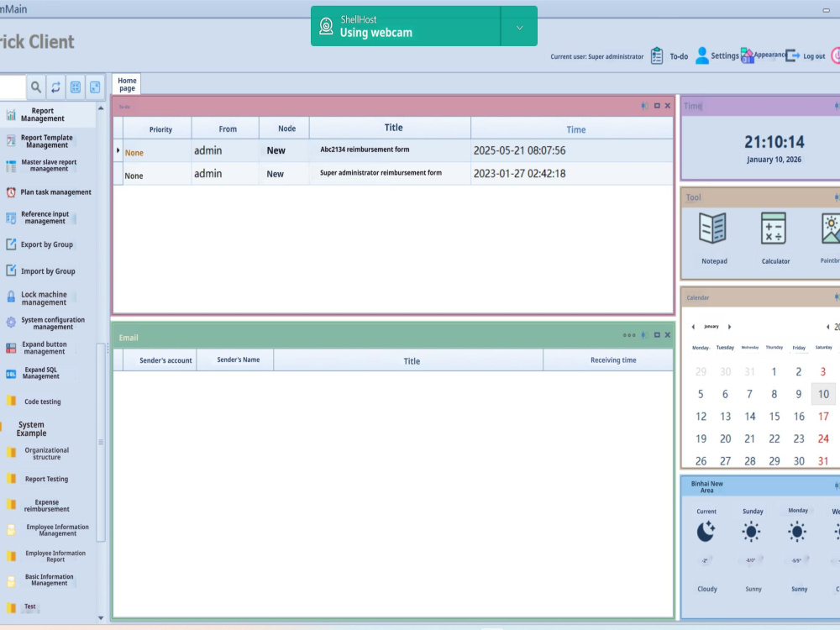
Task: Expand the Report Management group
Action: click(42, 114)
